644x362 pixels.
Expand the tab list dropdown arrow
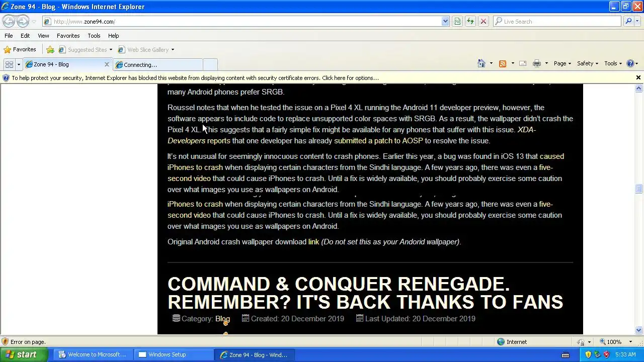point(19,64)
